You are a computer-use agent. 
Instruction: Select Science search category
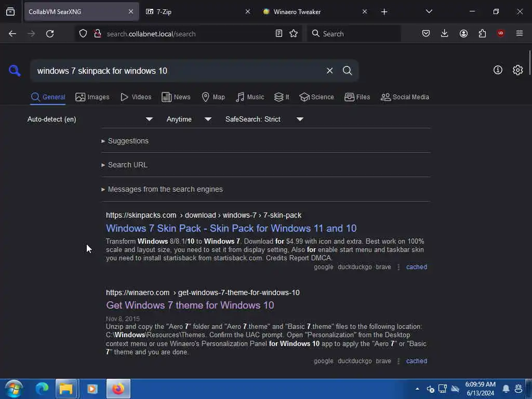pyautogui.click(x=317, y=97)
